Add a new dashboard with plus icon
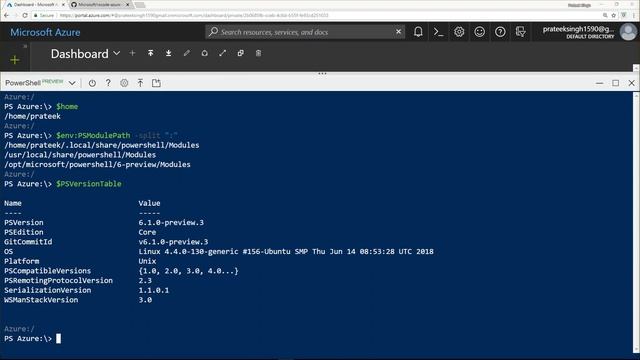 [x=132, y=53]
